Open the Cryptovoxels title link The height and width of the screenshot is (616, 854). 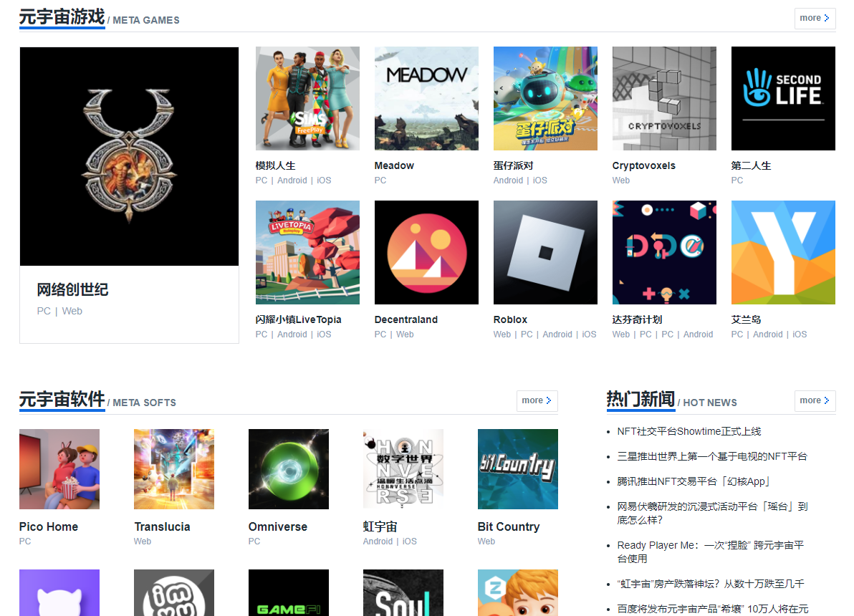(x=644, y=165)
